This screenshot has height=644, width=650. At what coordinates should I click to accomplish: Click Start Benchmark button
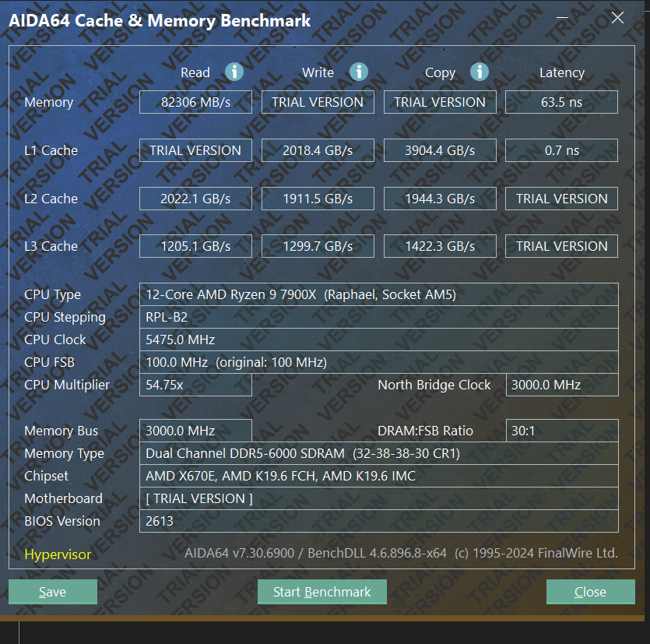(322, 592)
